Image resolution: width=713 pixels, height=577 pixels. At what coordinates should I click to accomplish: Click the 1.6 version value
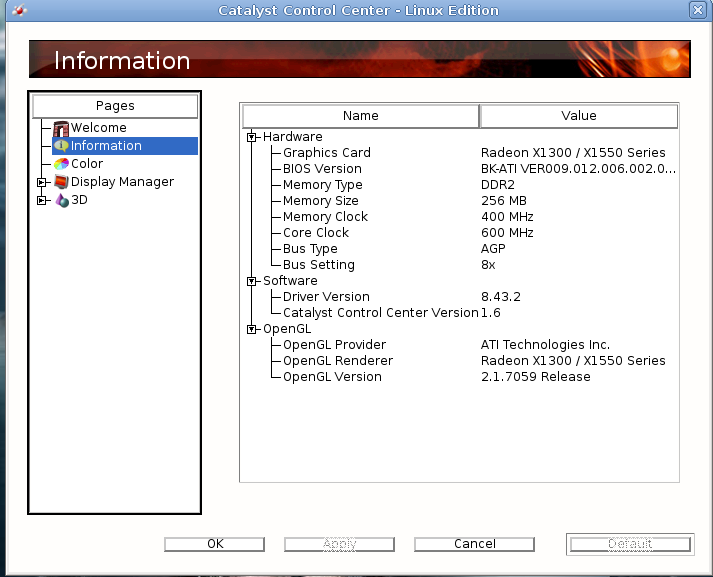pos(491,313)
